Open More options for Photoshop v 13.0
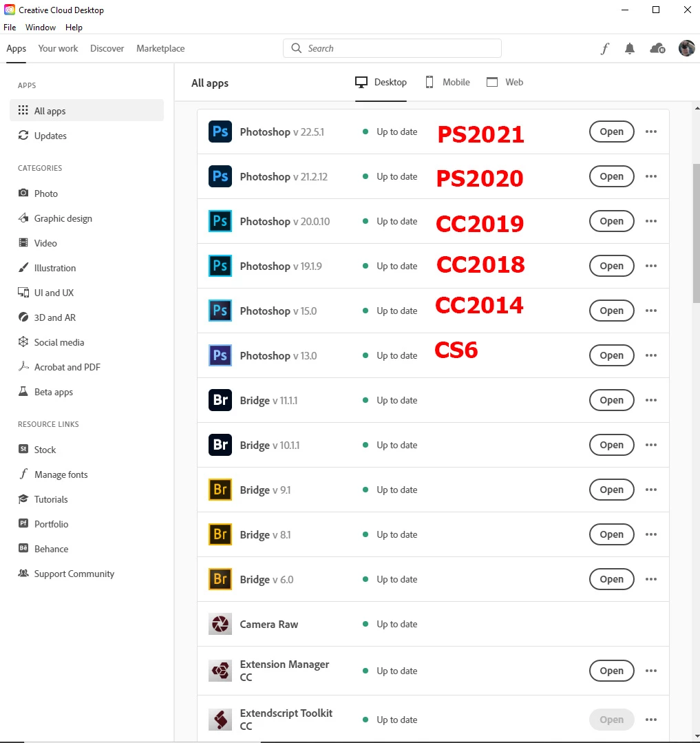 pos(651,355)
